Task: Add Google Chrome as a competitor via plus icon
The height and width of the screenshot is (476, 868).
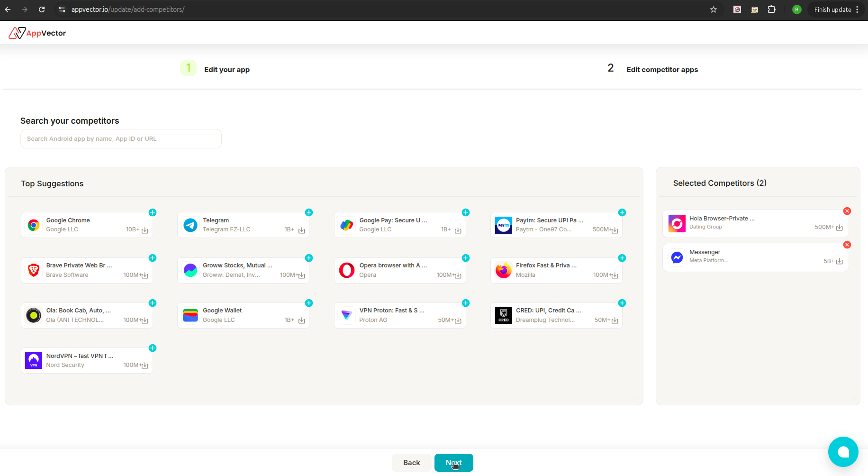Action: point(153,212)
